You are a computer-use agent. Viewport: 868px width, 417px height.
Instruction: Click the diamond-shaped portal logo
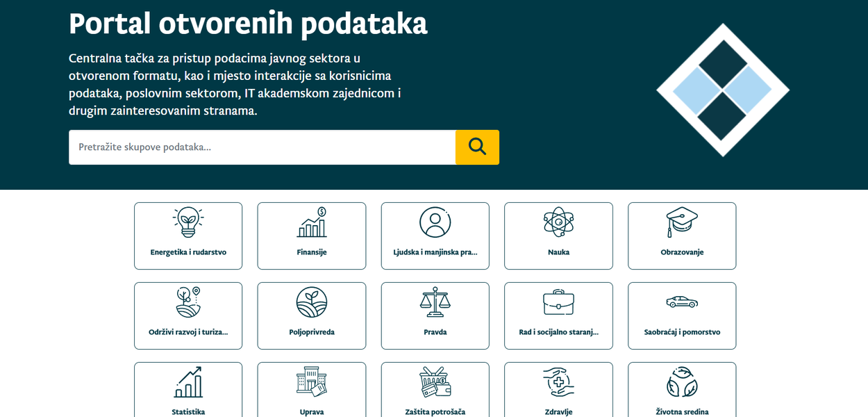click(x=723, y=90)
